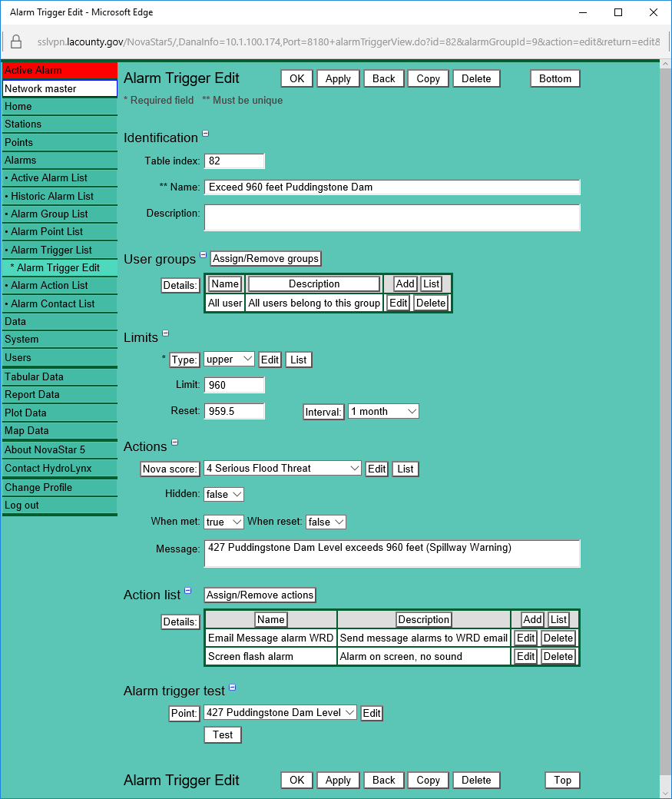Click Assign/Remove actions button
Image resolution: width=672 pixels, height=799 pixels.
[260, 595]
